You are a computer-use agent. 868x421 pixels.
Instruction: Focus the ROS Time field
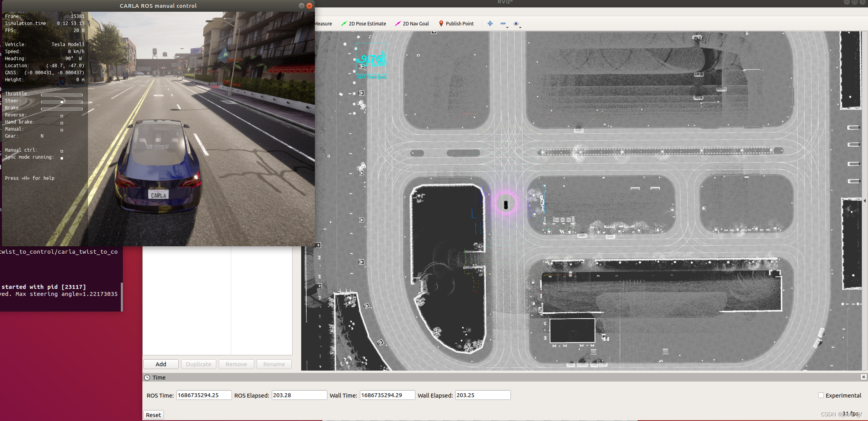tap(204, 395)
